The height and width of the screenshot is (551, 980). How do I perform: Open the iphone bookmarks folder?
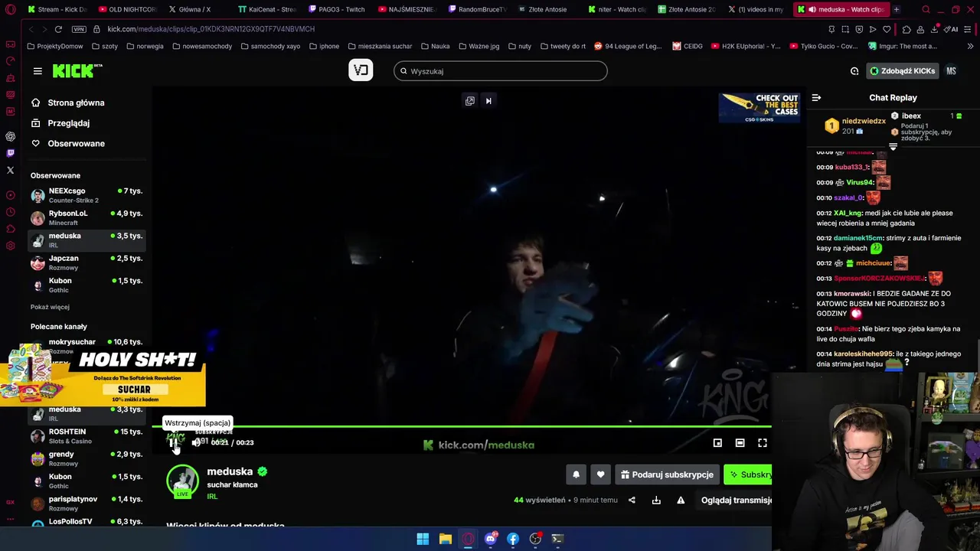point(325,46)
